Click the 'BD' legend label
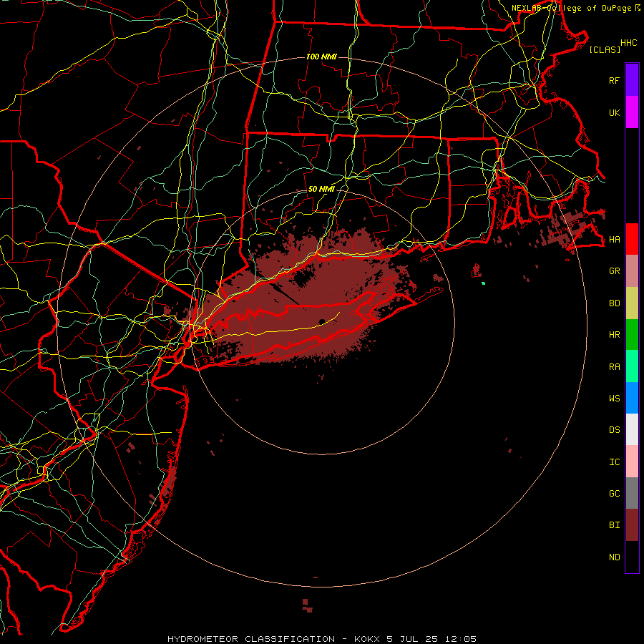The width and height of the screenshot is (644, 644). [615, 303]
